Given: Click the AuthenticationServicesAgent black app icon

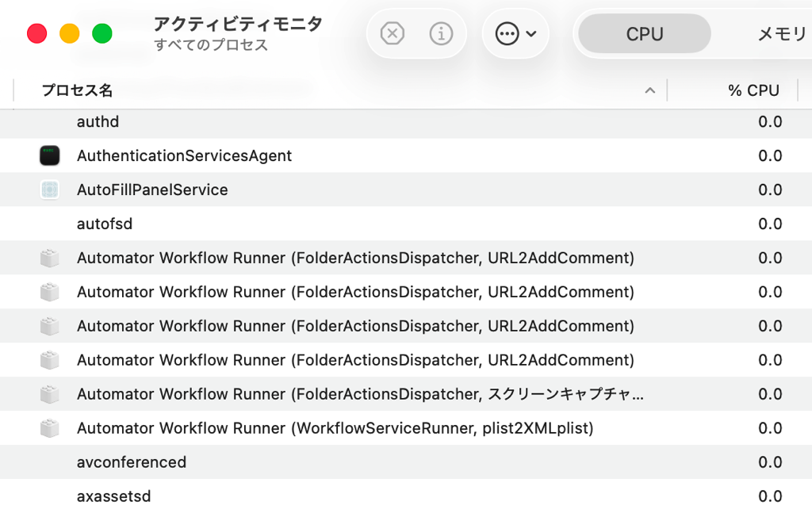Looking at the screenshot, I should click(50, 156).
